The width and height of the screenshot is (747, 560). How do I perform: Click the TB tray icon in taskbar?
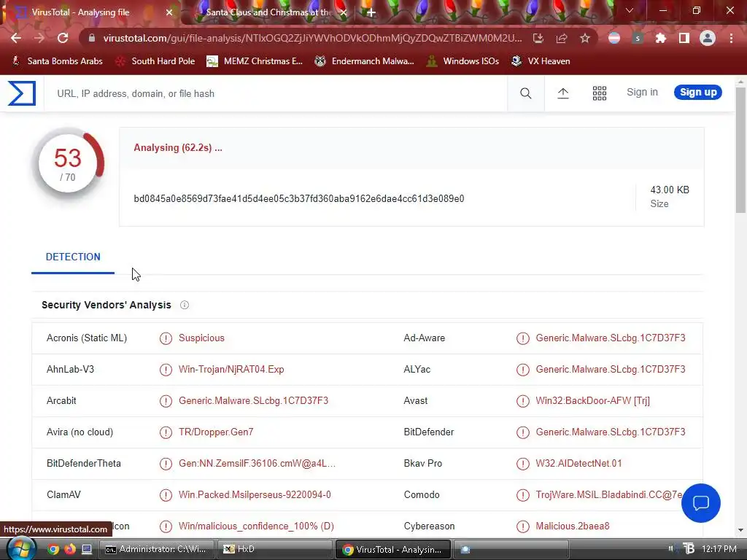[x=689, y=549]
